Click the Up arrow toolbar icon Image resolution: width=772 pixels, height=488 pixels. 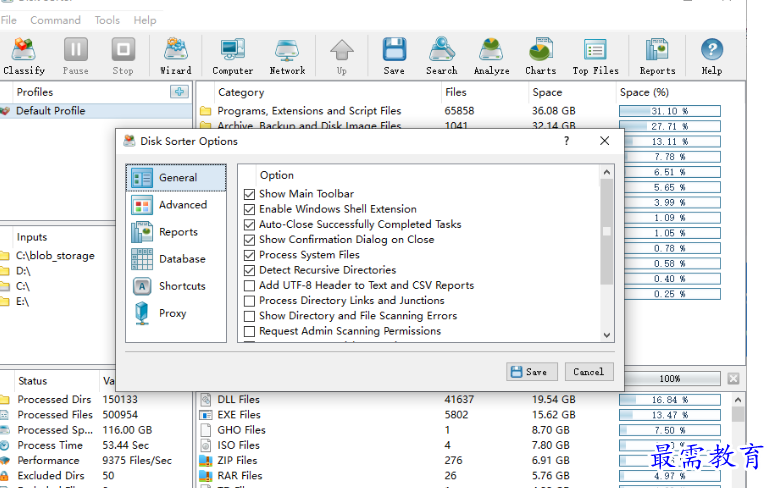tap(342, 56)
